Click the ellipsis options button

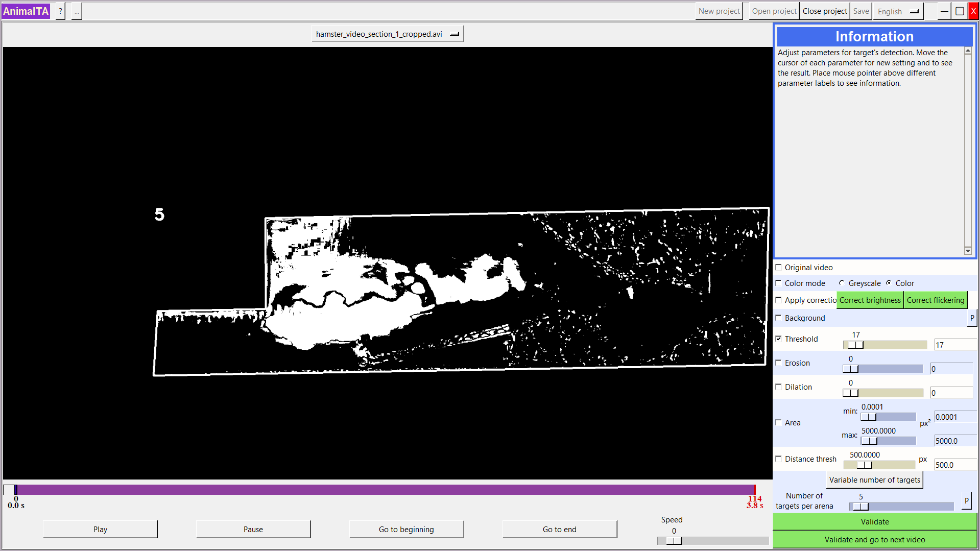[x=77, y=11]
